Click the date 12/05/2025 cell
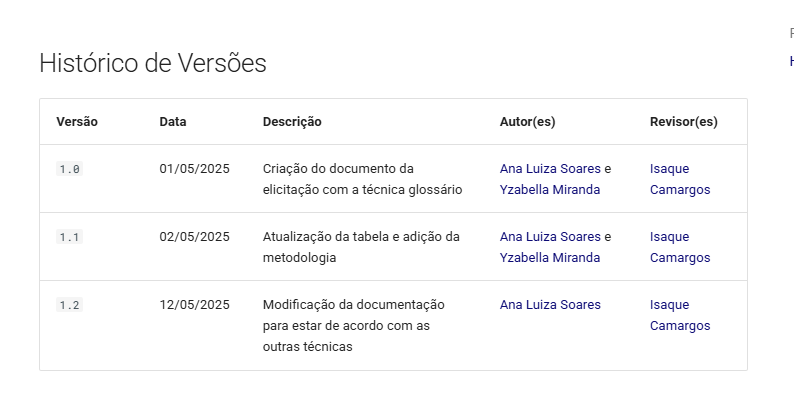This screenshot has height=404, width=794. click(194, 305)
